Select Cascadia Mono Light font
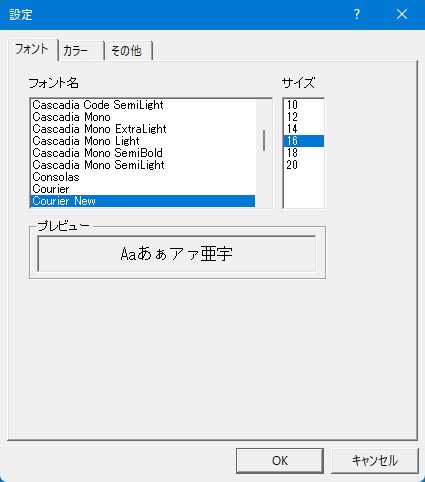Viewport: 425px width, 482px height. point(143,141)
